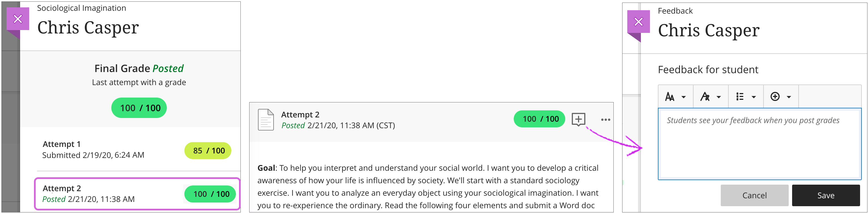
Task: Select Attempt 1 submitted 2/19/20
Action: click(x=101, y=149)
